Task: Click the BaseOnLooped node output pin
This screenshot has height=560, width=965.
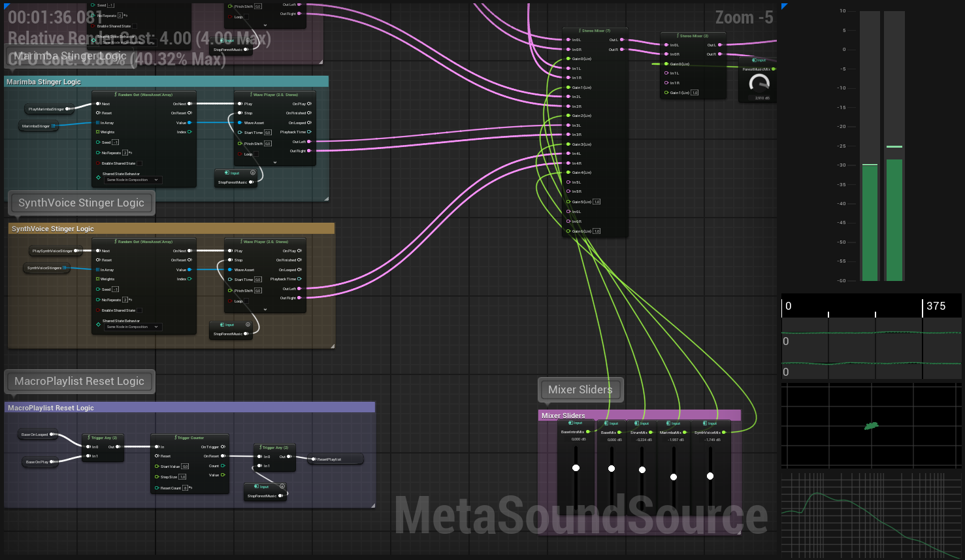Action: (x=53, y=434)
